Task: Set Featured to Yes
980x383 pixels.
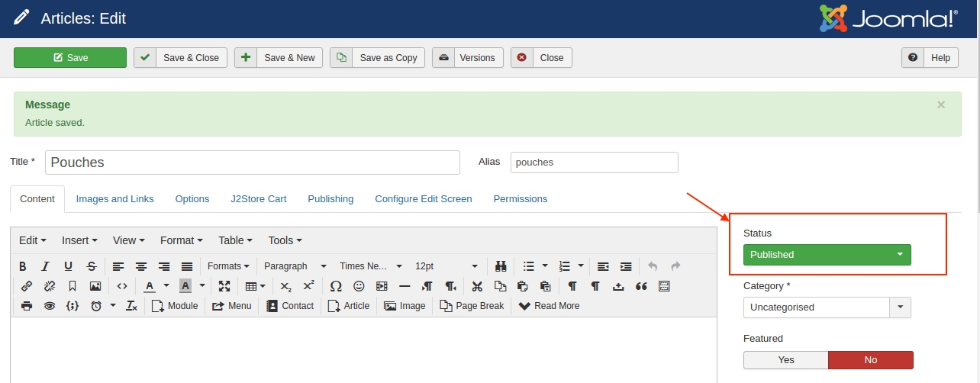Action: click(x=785, y=360)
